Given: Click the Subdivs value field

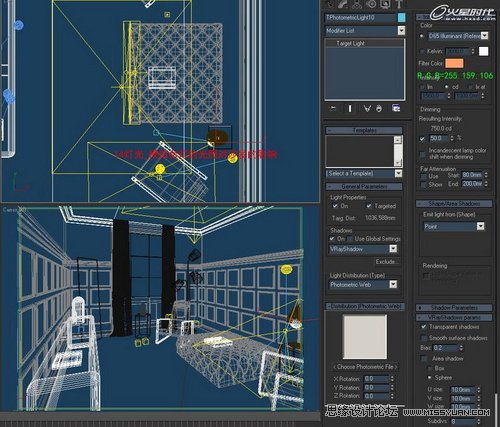Looking at the screenshot, I should (x=463, y=422).
